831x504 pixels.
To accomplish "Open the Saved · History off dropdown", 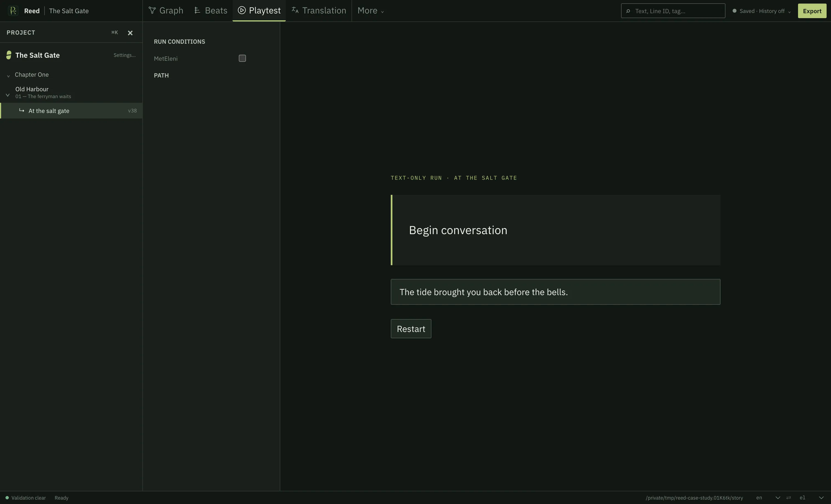I will click(x=762, y=11).
